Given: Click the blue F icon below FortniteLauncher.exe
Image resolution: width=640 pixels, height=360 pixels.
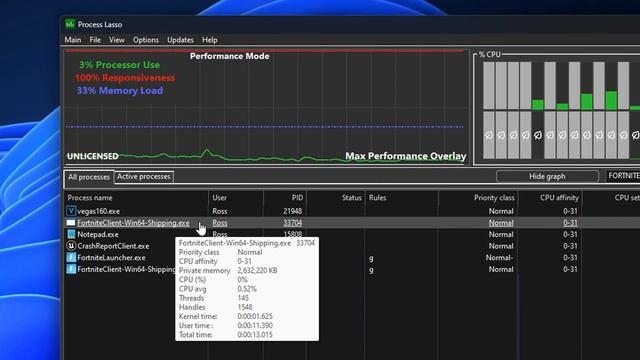Looking at the screenshot, I should click(x=71, y=269).
